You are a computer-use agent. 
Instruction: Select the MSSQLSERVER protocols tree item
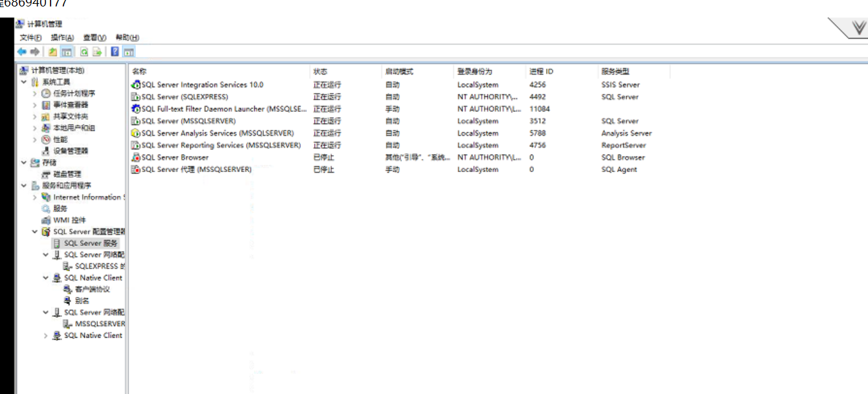(x=100, y=323)
